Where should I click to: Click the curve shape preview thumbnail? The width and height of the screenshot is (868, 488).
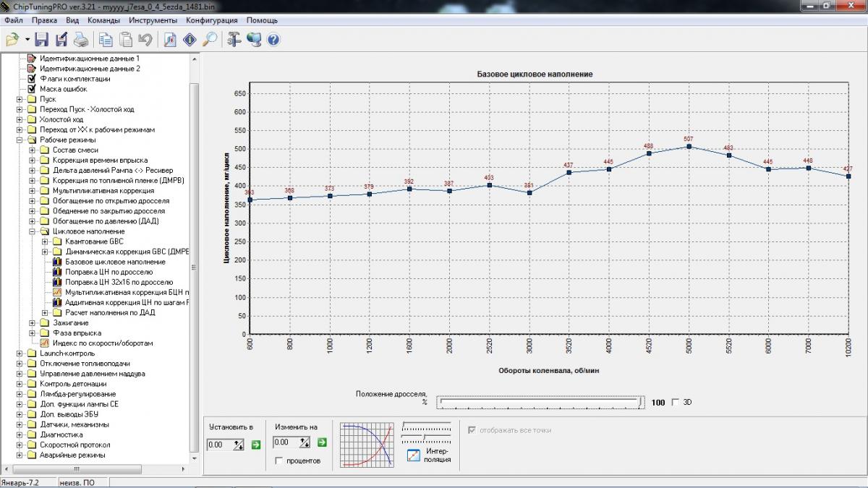[366, 445]
